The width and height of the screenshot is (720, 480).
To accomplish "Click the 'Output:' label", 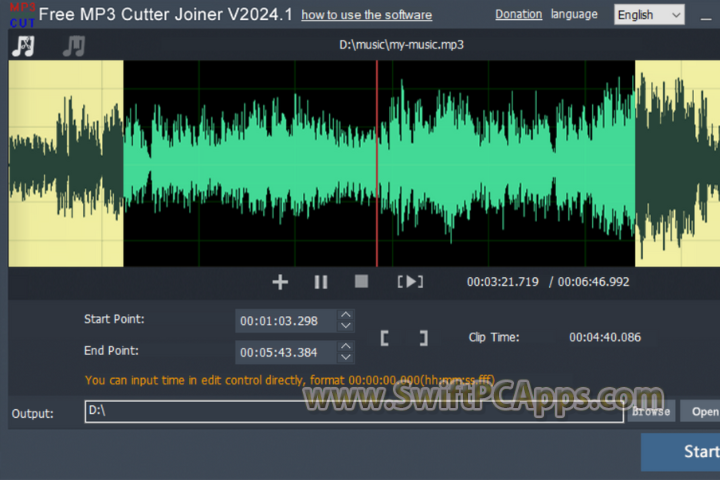I will [33, 414].
